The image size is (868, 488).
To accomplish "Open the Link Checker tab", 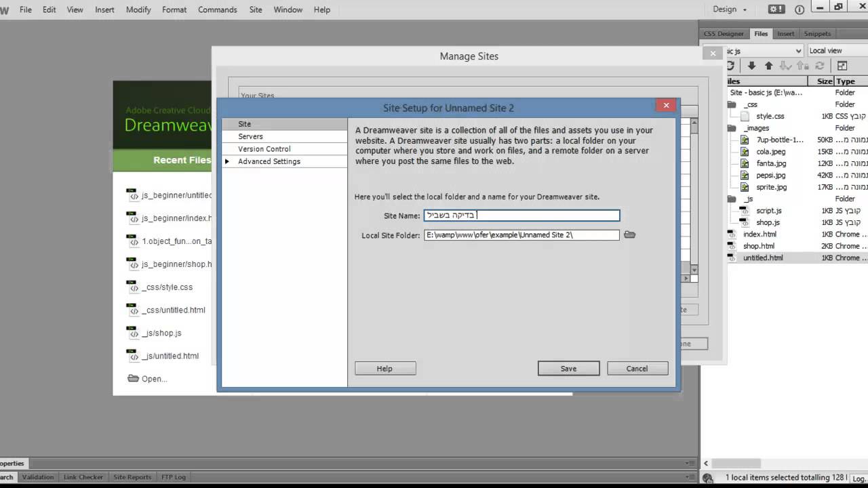I will 83,477.
